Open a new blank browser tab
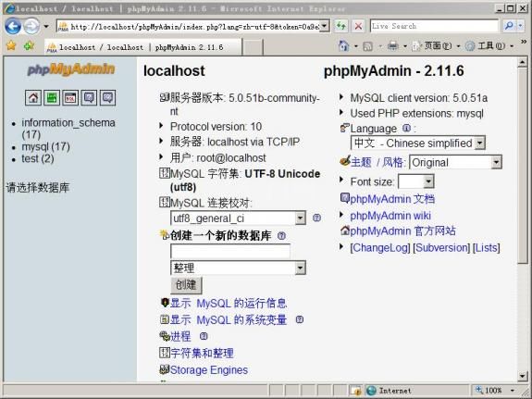Screen dimensions: 532x399 [253, 47]
